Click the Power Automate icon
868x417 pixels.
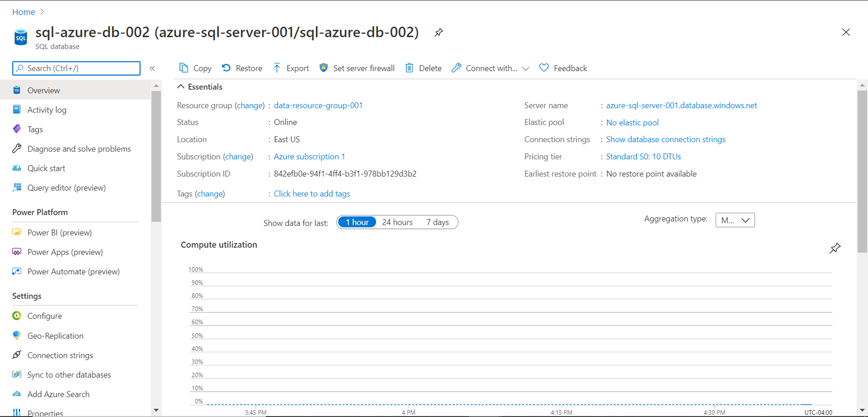point(17,271)
